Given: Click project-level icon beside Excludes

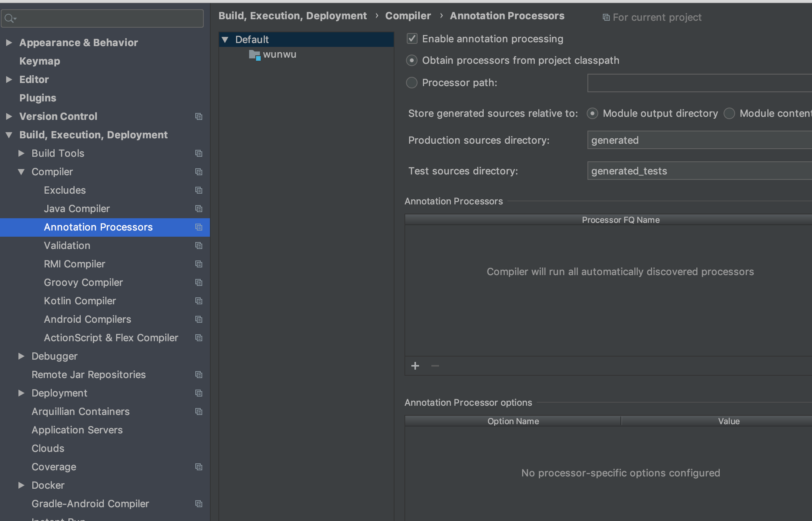Looking at the screenshot, I should [199, 190].
